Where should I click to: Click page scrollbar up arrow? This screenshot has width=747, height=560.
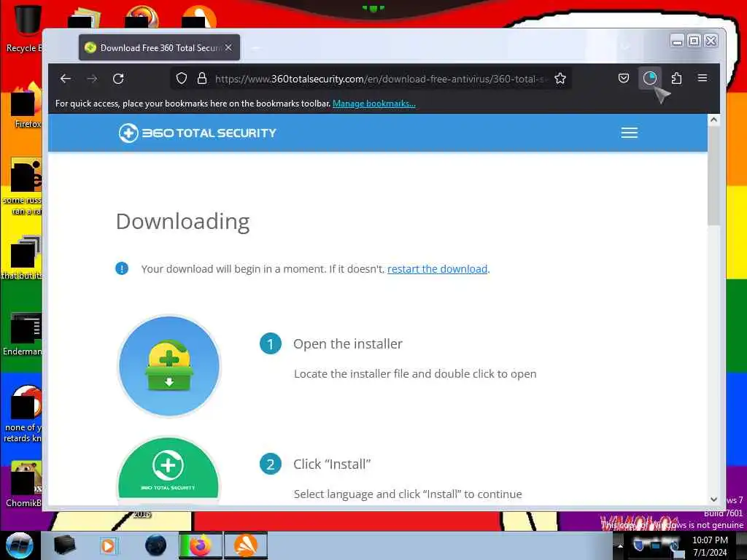click(713, 120)
